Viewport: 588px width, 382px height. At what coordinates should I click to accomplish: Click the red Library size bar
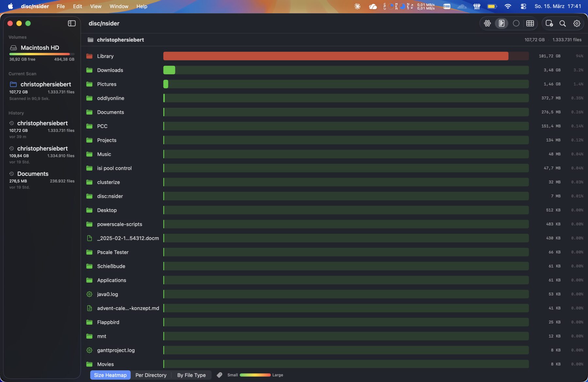click(336, 56)
